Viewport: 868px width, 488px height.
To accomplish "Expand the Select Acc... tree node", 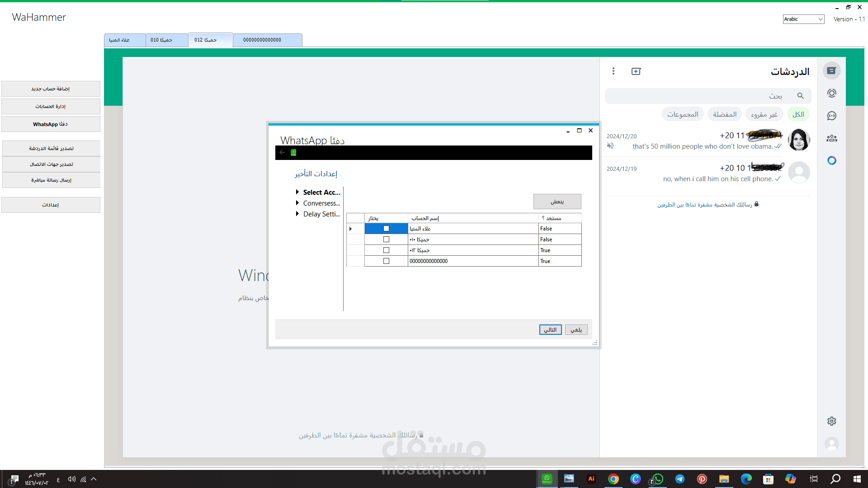I will [297, 192].
